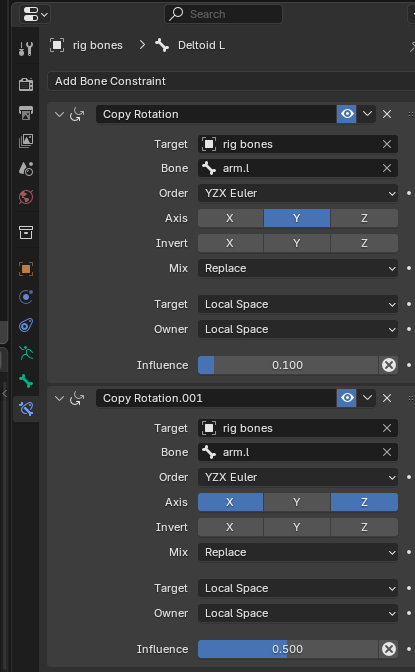Remove the first Copy Rotation constraint
The width and height of the screenshot is (415, 672).
coord(387,114)
